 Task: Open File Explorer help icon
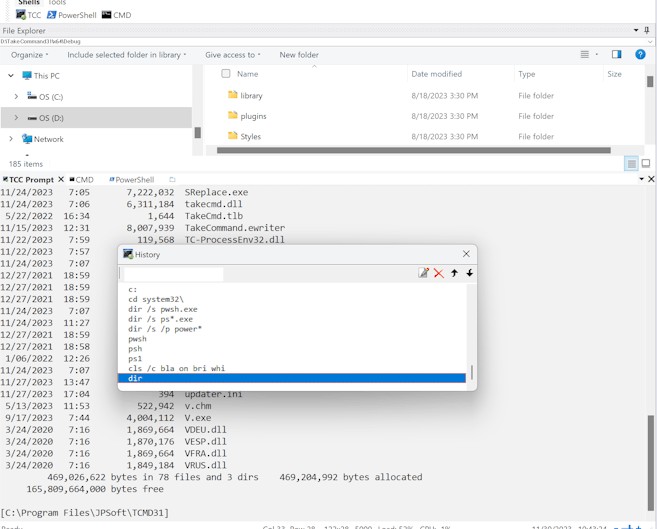pos(640,54)
